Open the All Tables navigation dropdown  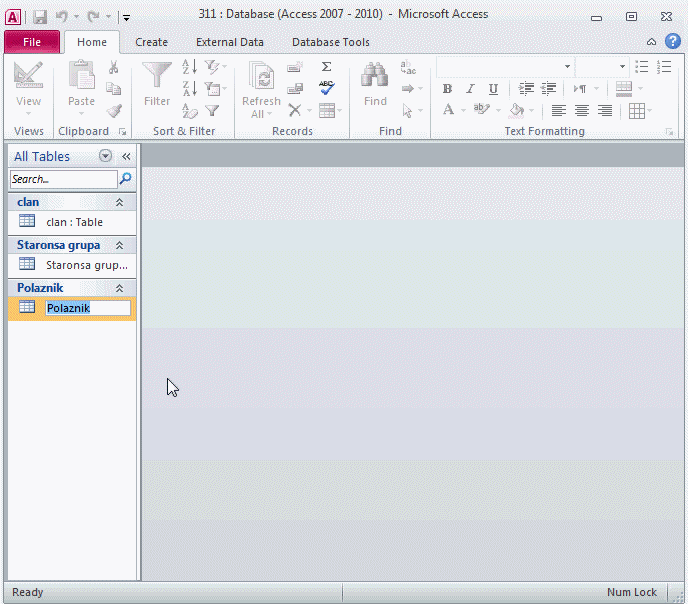[106, 156]
